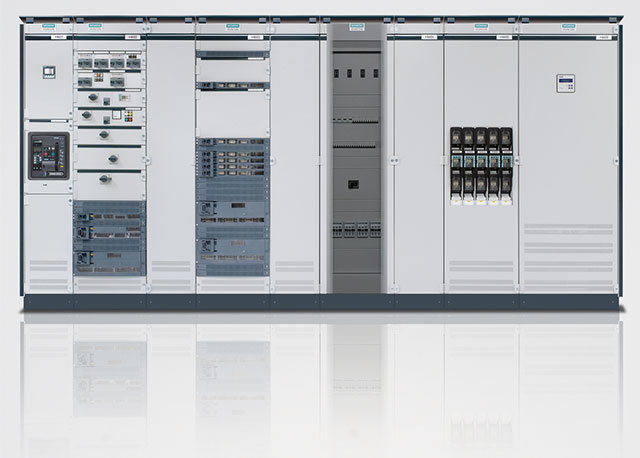Click the Siemens logo label on far-right cabinet top
The width and height of the screenshot is (640, 458).
coord(569,27)
